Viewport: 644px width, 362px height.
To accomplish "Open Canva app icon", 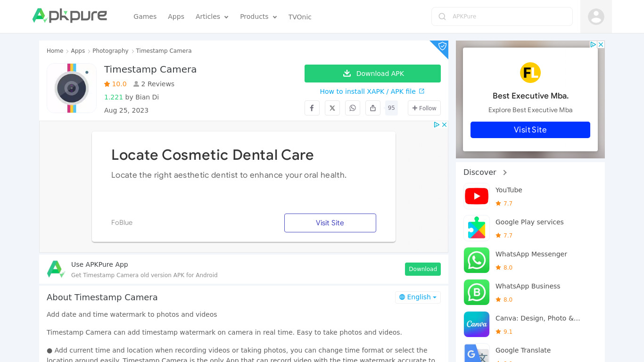I will [x=477, y=324].
